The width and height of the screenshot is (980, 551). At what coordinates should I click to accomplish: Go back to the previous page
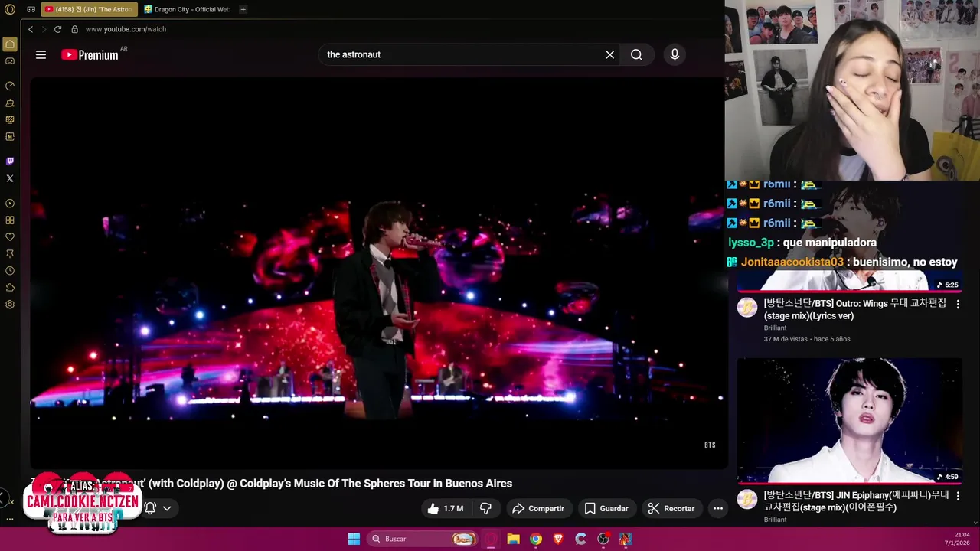coord(31,29)
